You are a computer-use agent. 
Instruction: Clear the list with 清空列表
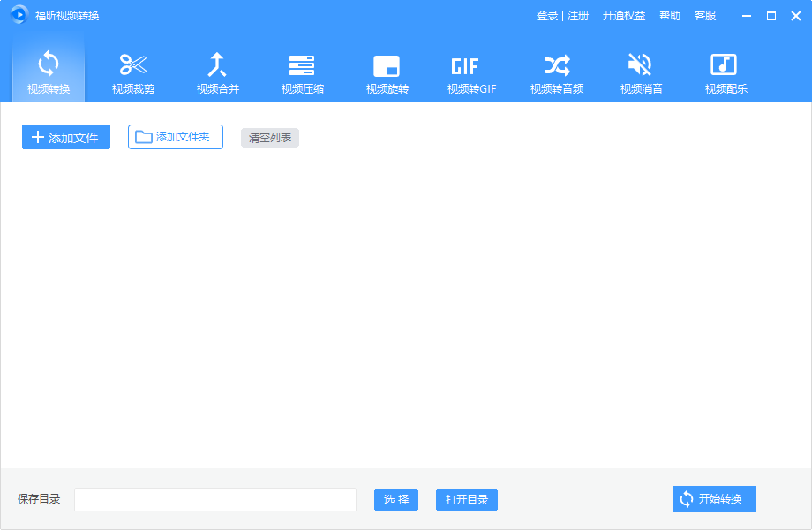click(x=269, y=137)
